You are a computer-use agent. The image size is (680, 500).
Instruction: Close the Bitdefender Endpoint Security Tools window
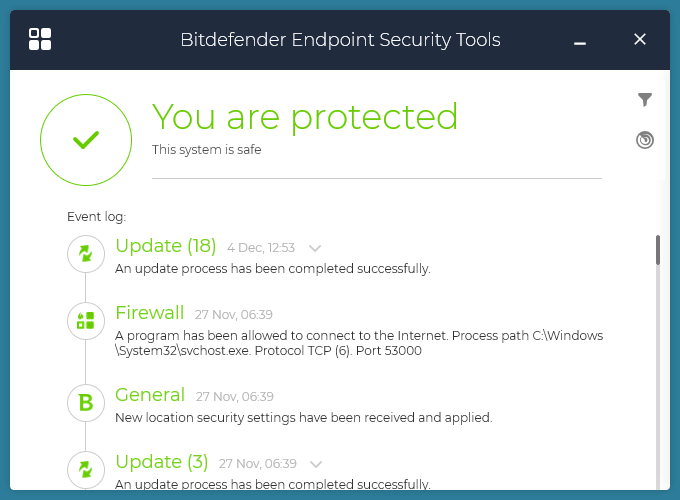tap(640, 39)
